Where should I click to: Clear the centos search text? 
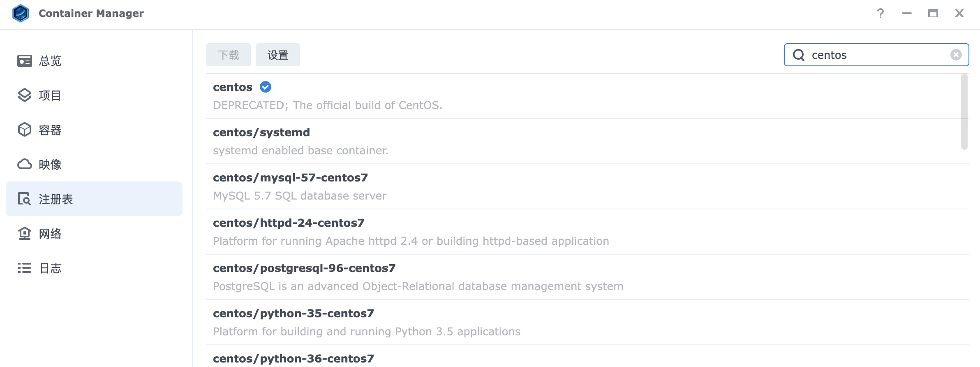[956, 55]
